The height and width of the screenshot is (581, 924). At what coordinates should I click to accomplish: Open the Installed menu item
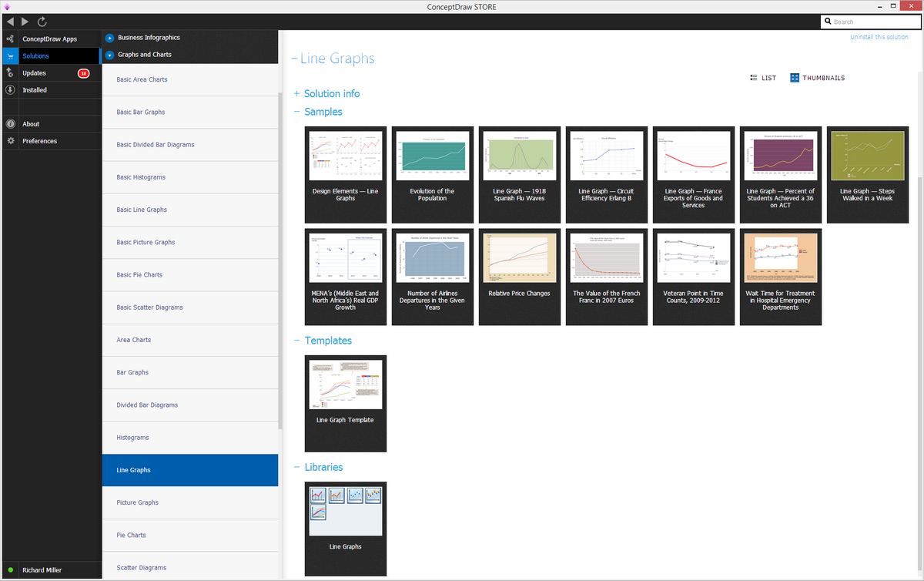click(50, 89)
